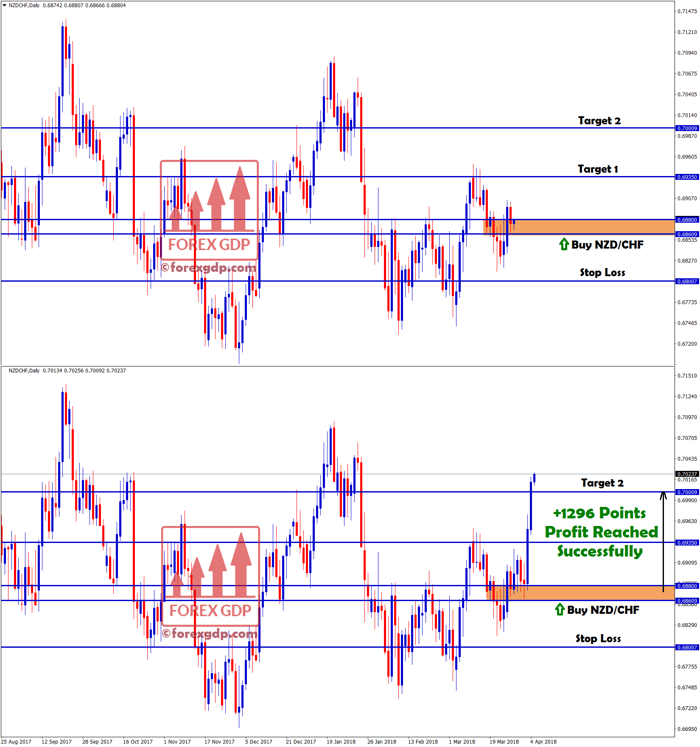Click the 0.69350 price tag in lower chart

pos(687,543)
